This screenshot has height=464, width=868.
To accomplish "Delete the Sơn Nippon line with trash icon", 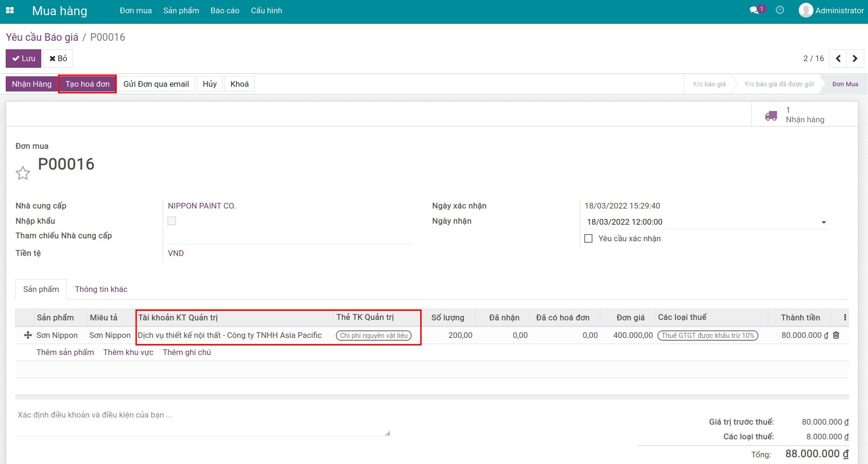I will click(x=836, y=335).
